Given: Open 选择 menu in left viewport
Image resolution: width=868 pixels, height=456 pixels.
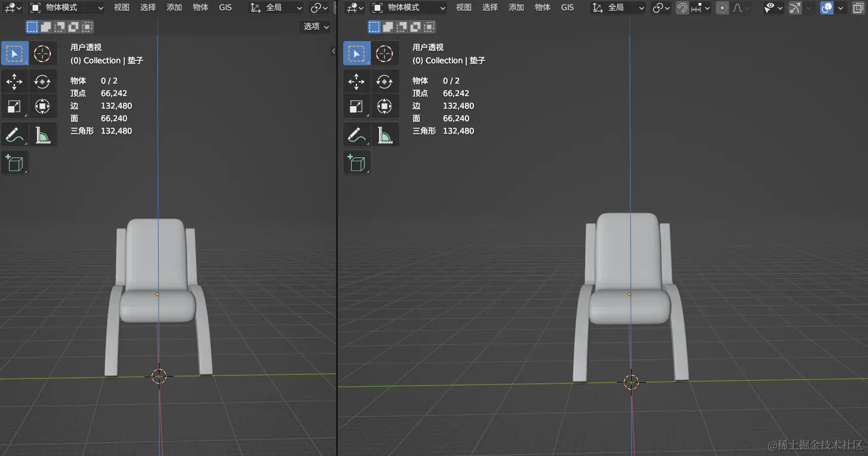Looking at the screenshot, I should click(148, 8).
